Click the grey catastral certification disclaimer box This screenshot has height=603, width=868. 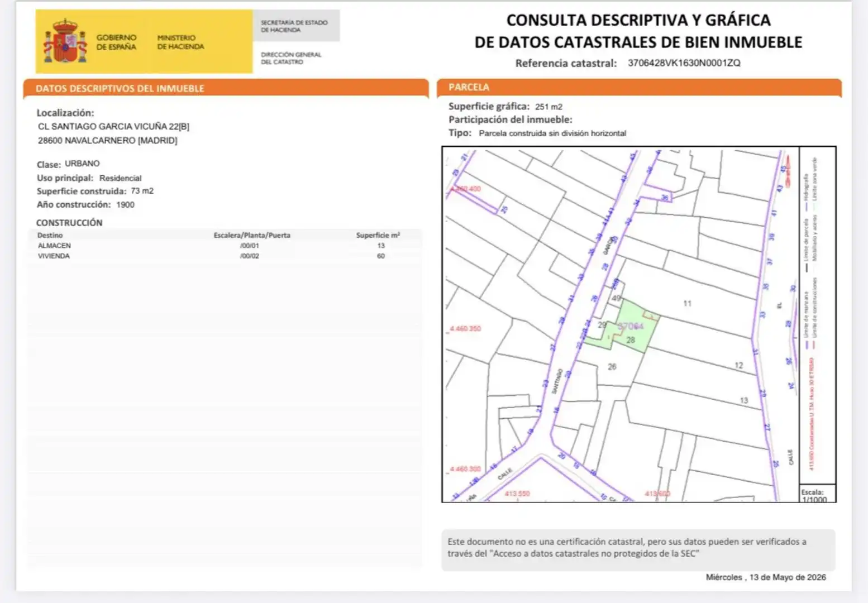(638, 550)
